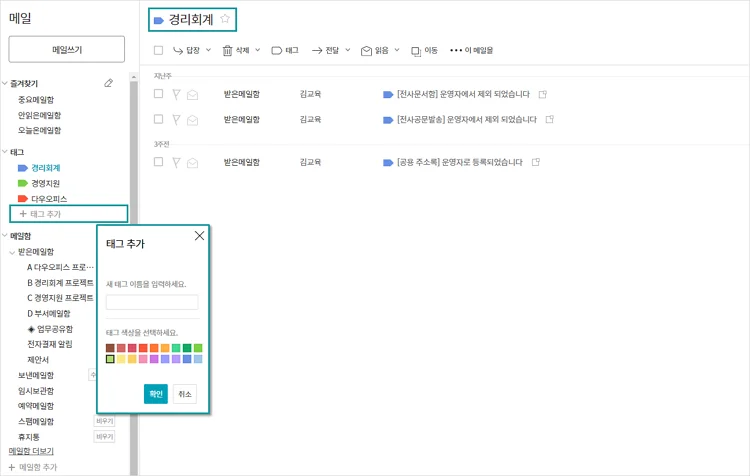Collapse the 받은메일함 folder tree
750x476 pixels.
click(x=11, y=252)
